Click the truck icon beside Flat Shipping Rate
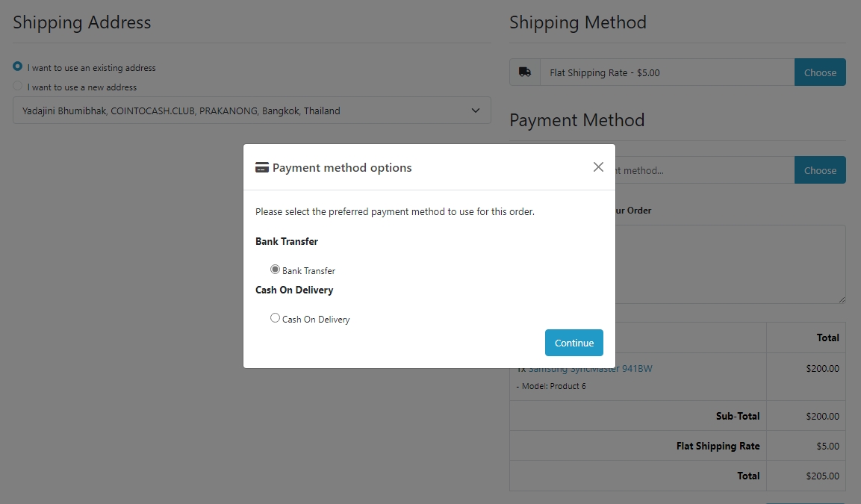Image resolution: width=861 pixels, height=504 pixels. point(525,72)
